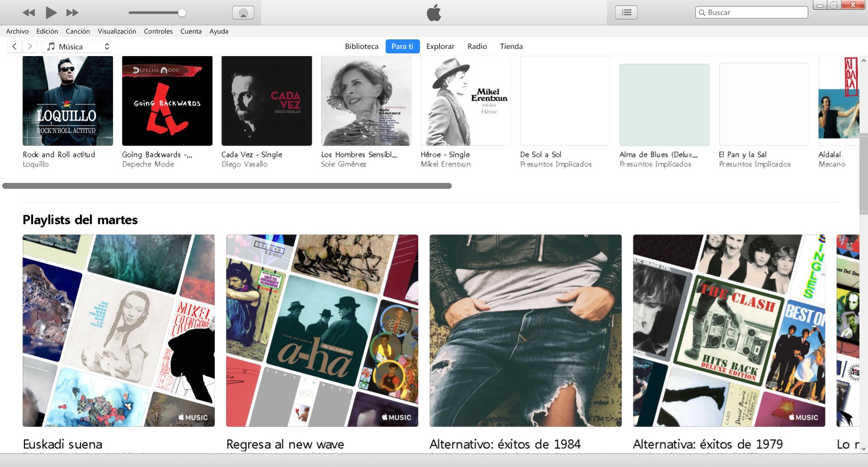Open the Ayuda menu
The height and width of the screenshot is (467, 868).
(219, 31)
